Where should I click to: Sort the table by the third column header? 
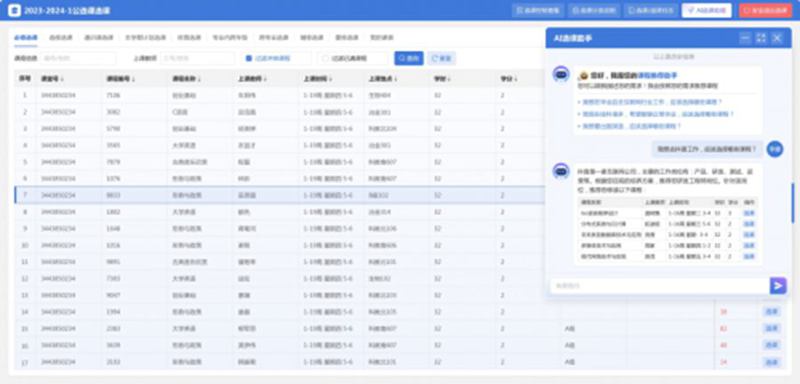pos(118,79)
